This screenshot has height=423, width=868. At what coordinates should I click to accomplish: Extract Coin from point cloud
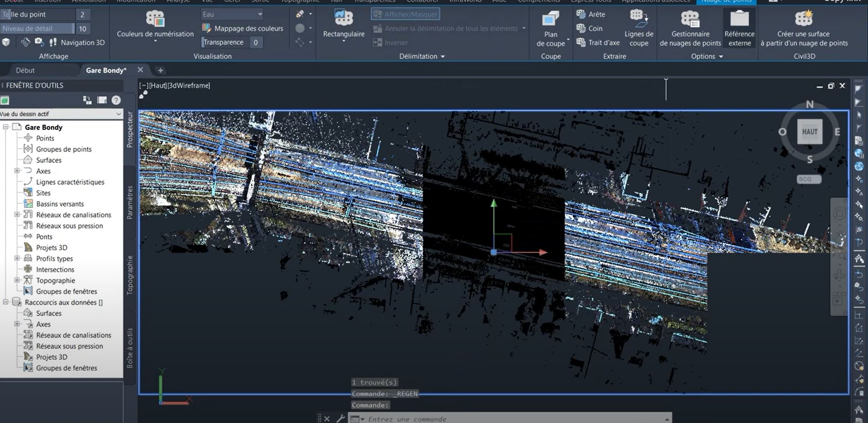click(x=589, y=28)
